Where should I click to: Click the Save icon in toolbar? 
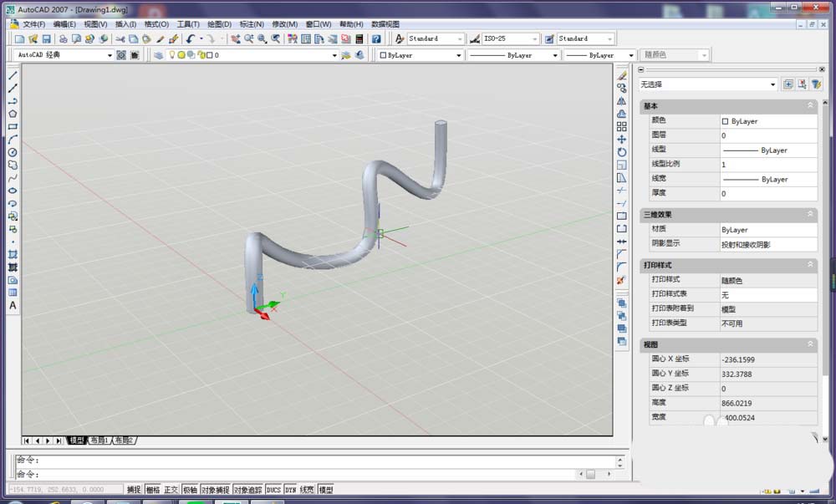pyautogui.click(x=47, y=39)
